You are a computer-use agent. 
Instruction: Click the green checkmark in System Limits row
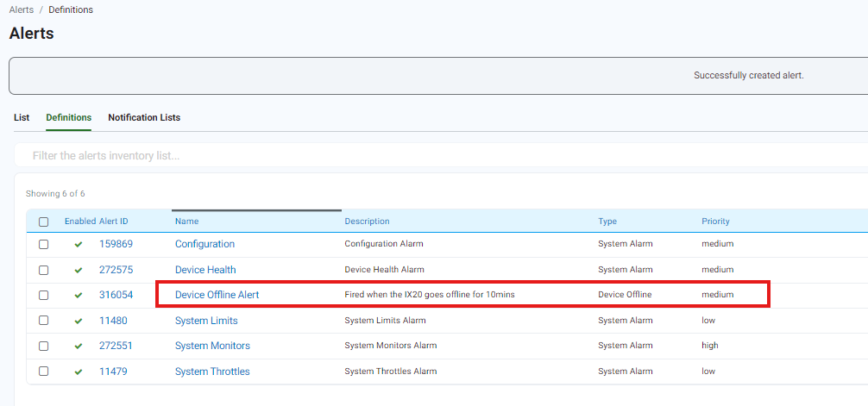coord(79,321)
